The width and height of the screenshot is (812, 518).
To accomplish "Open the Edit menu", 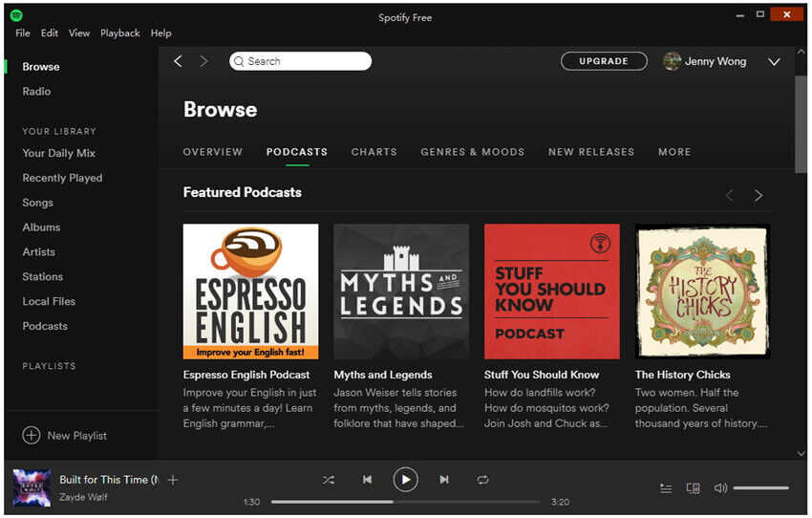I will click(x=49, y=32).
